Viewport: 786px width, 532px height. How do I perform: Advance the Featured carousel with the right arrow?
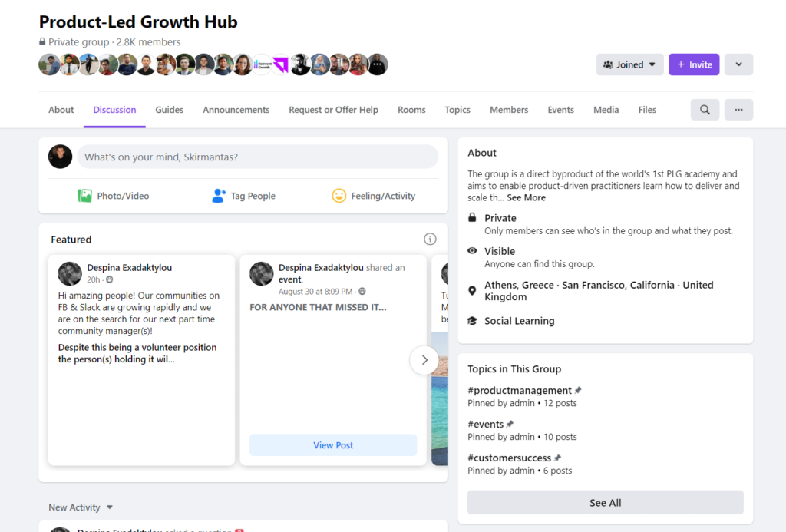(424, 360)
